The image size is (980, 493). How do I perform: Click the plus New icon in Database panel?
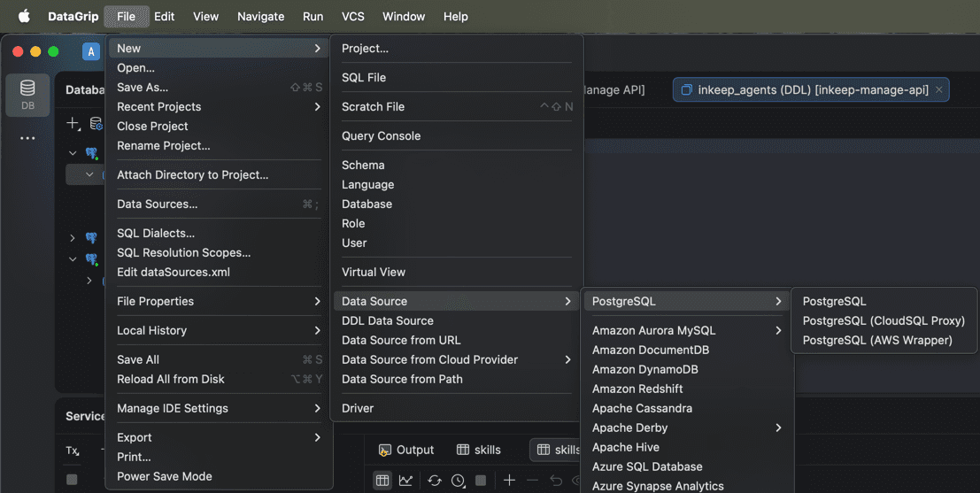(x=73, y=124)
